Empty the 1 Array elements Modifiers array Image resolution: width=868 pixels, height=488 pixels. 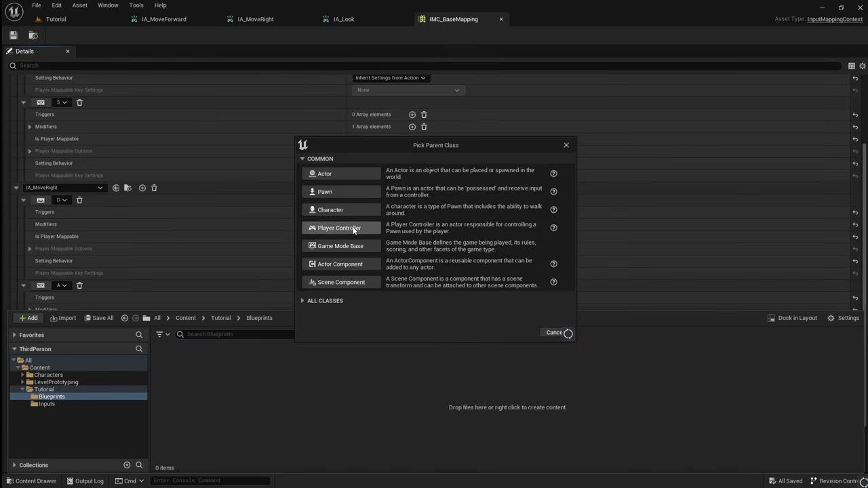tap(424, 127)
